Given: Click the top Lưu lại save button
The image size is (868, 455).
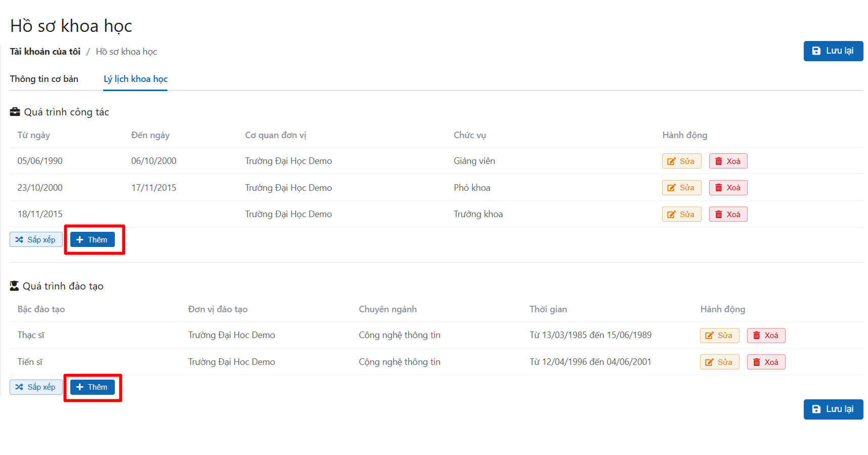Looking at the screenshot, I should pos(833,51).
